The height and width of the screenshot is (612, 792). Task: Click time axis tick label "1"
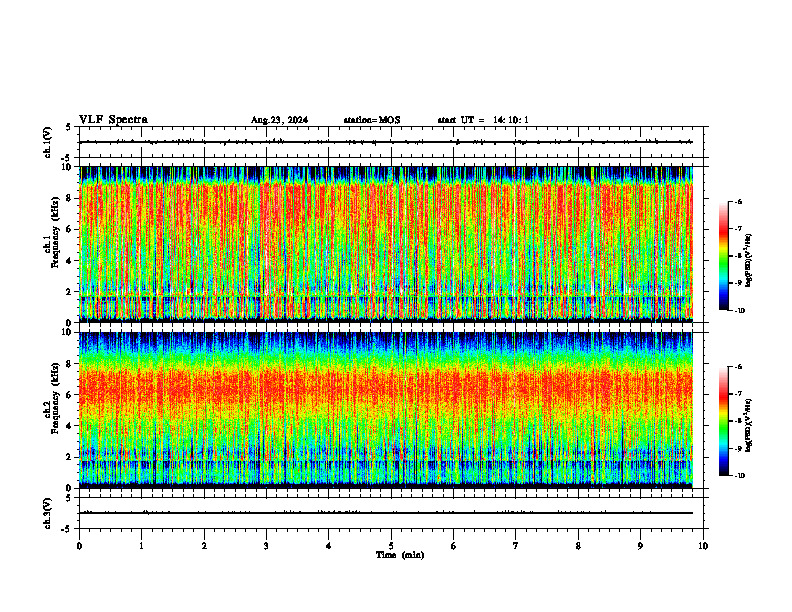coord(141,546)
